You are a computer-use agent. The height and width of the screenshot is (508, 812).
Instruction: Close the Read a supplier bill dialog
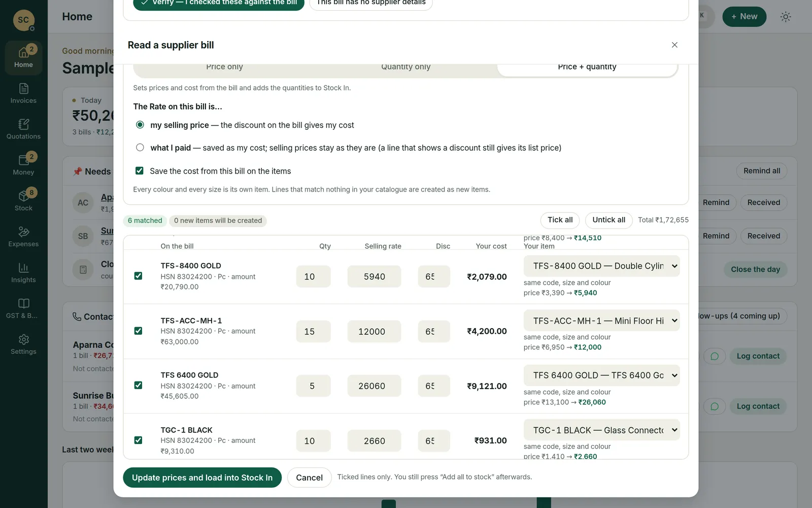point(674,45)
